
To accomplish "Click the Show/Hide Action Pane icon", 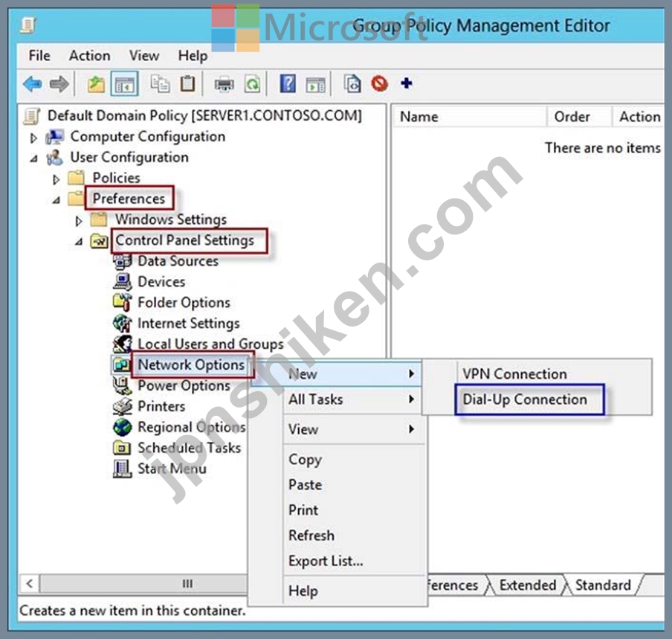I will click(x=316, y=85).
